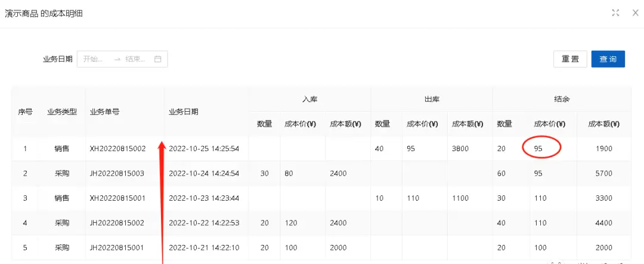This screenshot has width=644, height=264.
Task: Set the end date field 结束
Action: click(x=135, y=59)
